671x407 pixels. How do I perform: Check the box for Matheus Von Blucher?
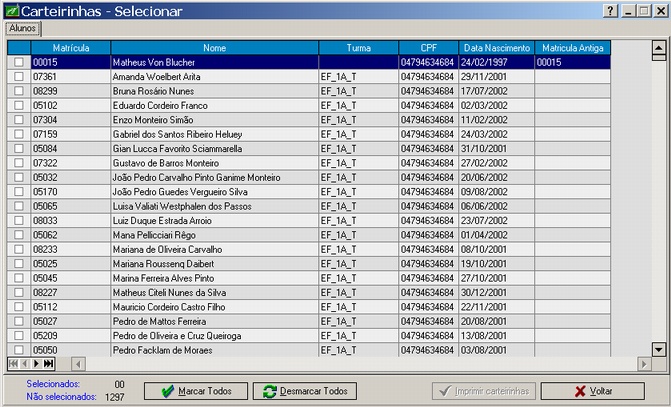click(18, 62)
